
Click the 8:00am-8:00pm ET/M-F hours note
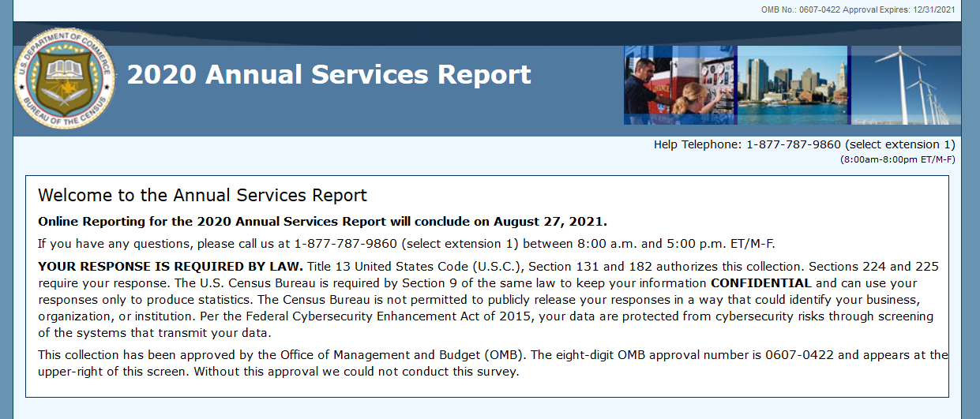coord(897,159)
